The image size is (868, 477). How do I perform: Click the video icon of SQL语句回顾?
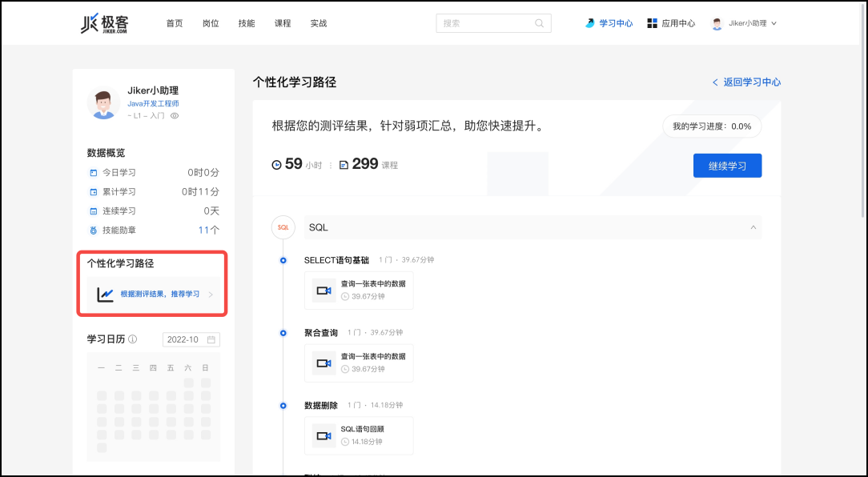323,436
